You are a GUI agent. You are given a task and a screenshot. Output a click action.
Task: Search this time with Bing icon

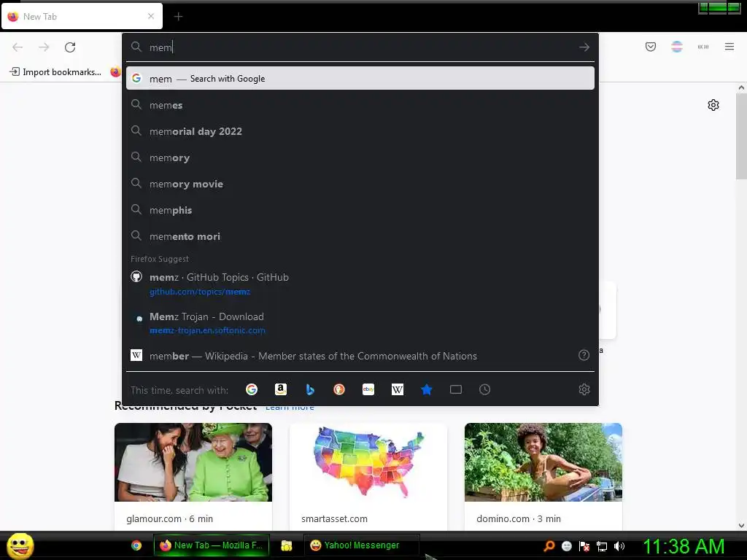coord(309,389)
